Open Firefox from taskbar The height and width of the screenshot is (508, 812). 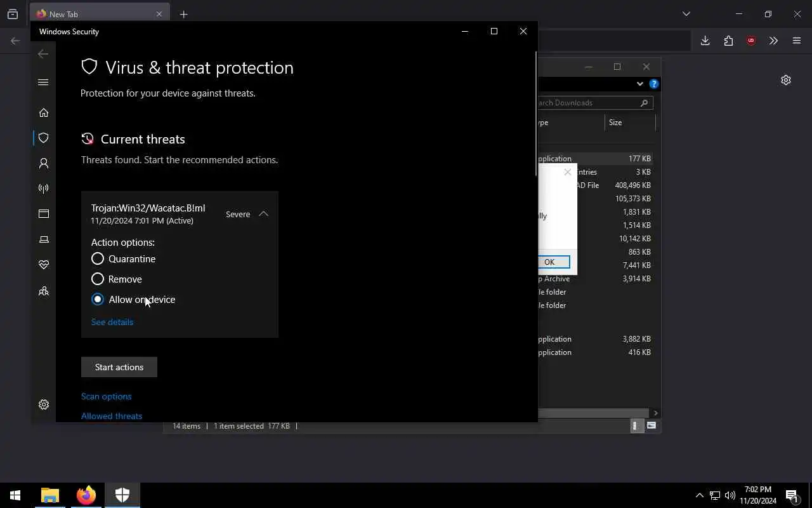point(86,495)
